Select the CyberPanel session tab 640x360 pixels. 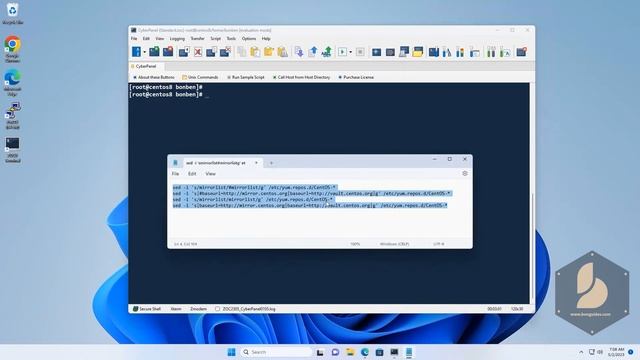(x=146, y=66)
